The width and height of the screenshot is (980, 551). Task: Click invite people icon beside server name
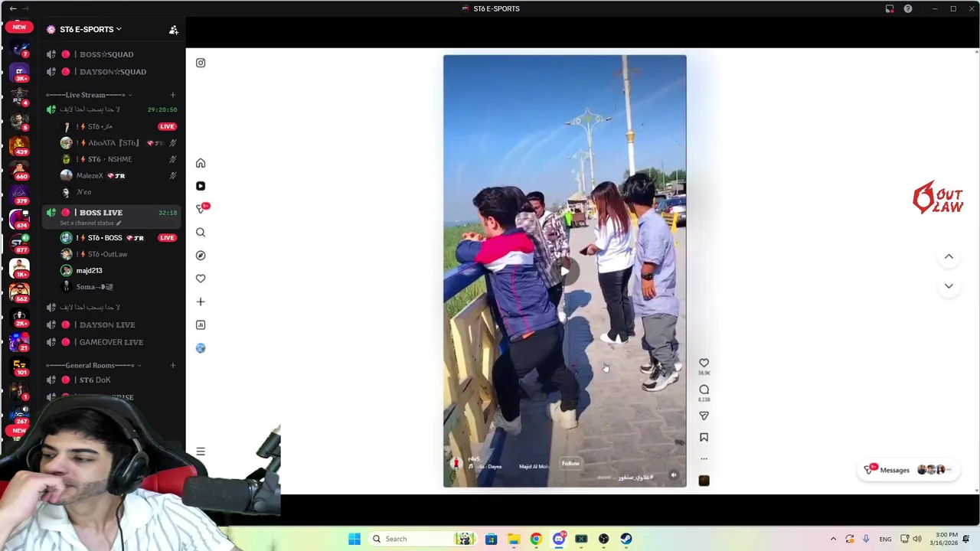click(x=174, y=30)
